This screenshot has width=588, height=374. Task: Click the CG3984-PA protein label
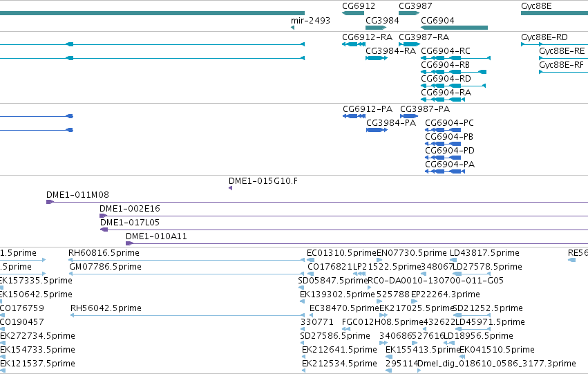click(391, 123)
